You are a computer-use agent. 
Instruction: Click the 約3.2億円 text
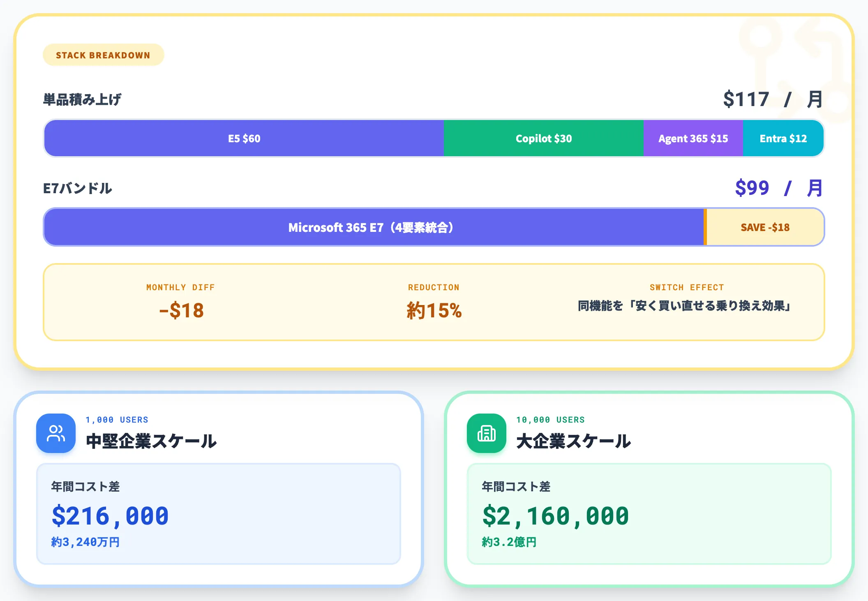[x=509, y=542]
